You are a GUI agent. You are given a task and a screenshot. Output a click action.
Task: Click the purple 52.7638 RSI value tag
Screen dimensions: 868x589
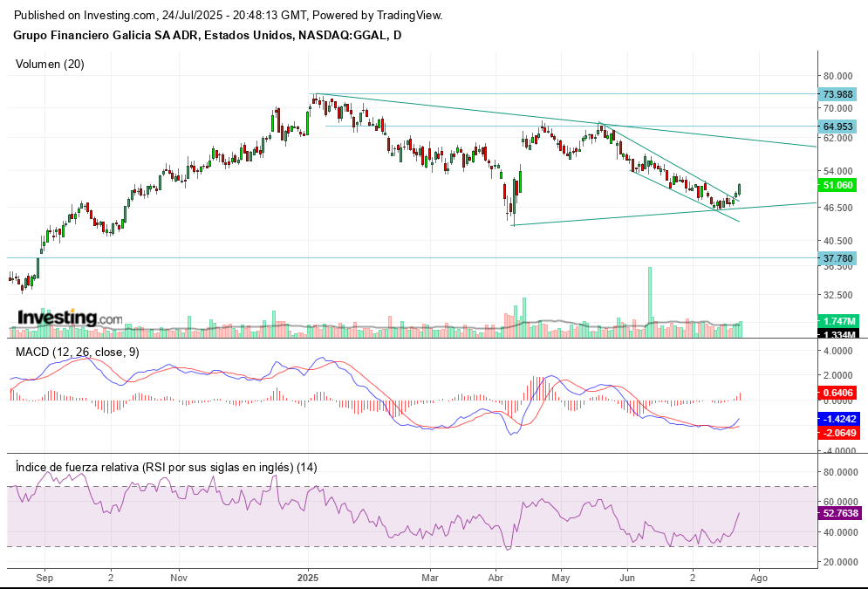[839, 513]
